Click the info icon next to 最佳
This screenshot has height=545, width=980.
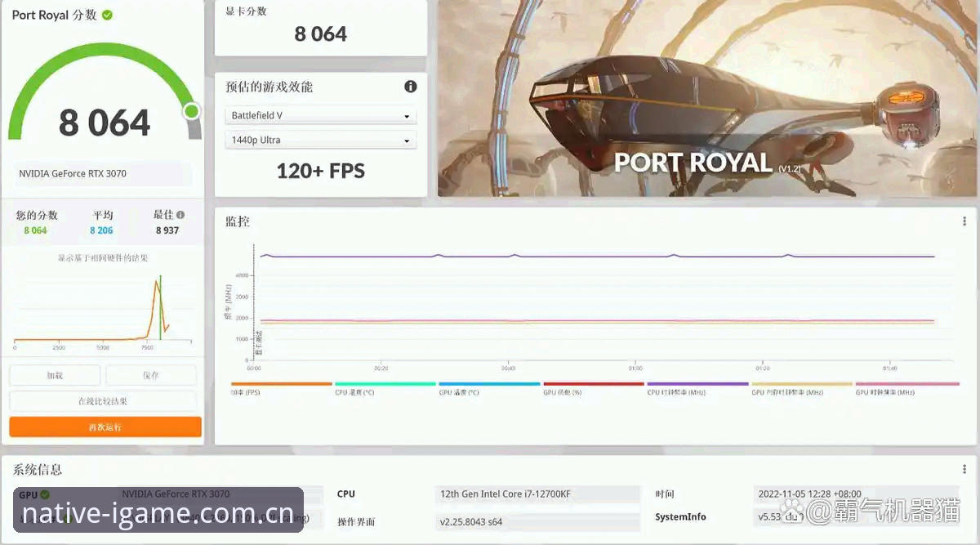tap(180, 215)
